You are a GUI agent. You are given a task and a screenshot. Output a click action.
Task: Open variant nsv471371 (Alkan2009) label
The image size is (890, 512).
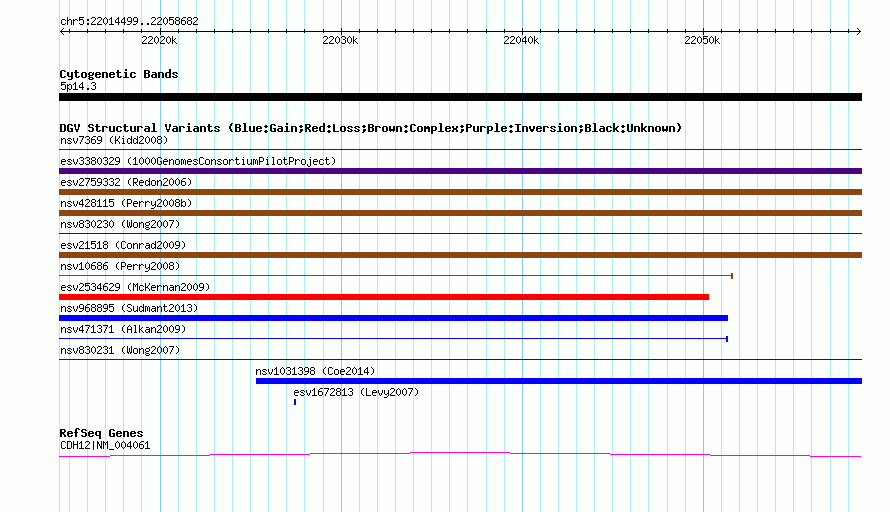click(123, 329)
